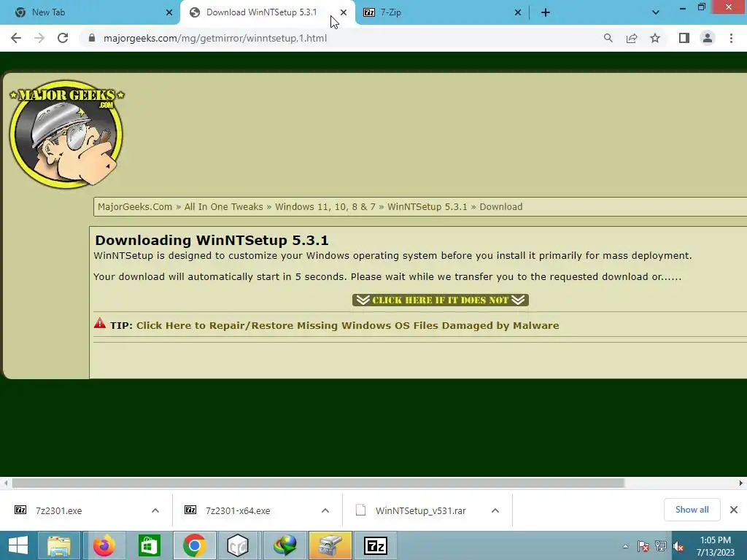The image size is (747, 560).
Task: Open the taskbar clock and date
Action: [716, 546]
